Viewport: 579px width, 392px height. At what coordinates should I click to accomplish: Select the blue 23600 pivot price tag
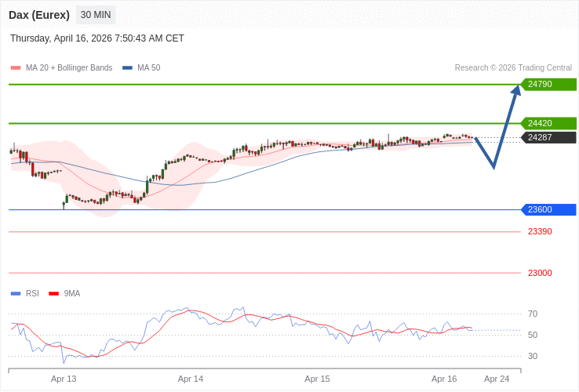click(548, 209)
